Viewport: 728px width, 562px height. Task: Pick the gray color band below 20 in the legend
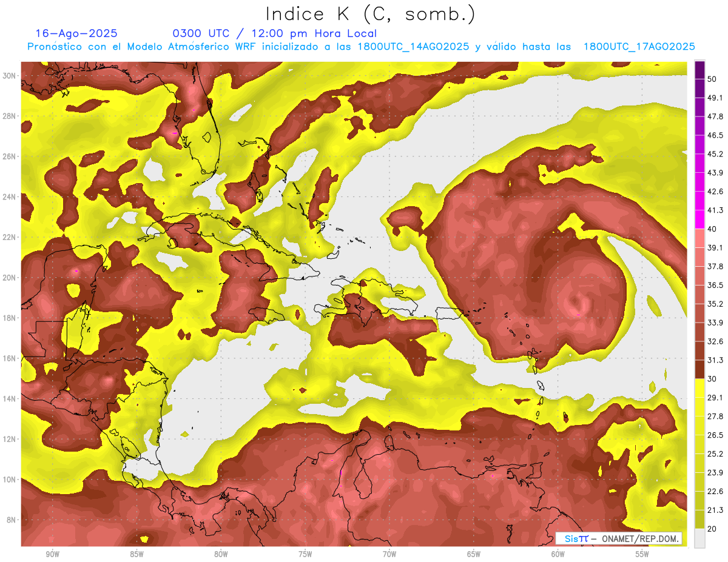(x=699, y=538)
